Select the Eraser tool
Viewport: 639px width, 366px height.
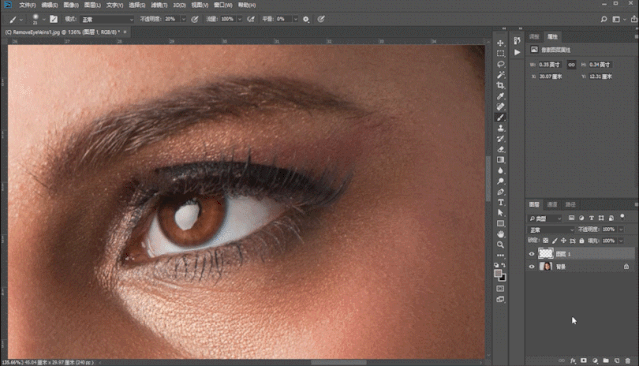(x=500, y=149)
